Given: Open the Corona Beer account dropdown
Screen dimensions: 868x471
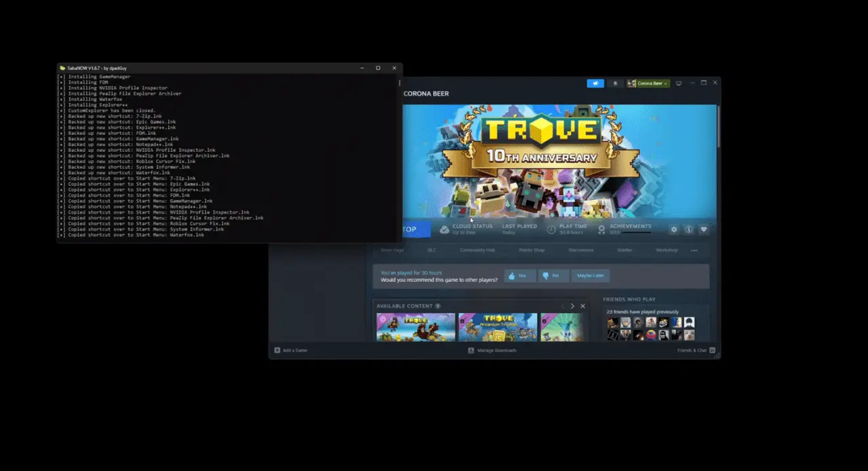Looking at the screenshot, I should (x=648, y=83).
